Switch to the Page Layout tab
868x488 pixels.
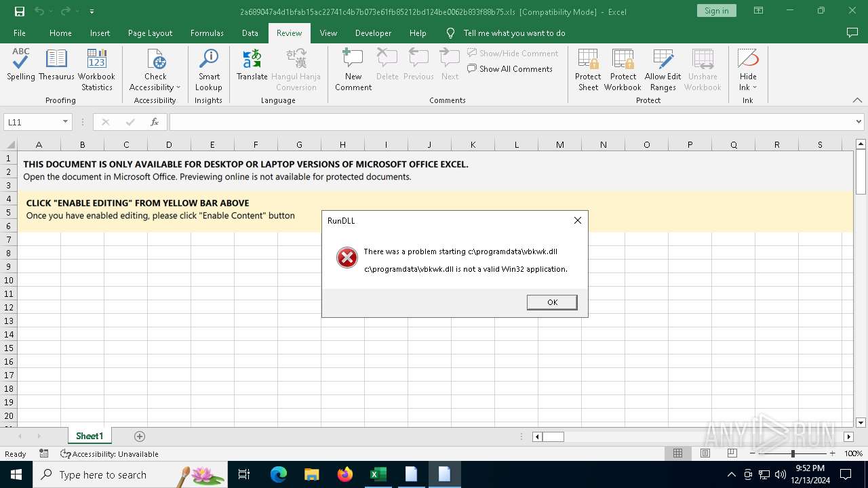[x=150, y=33]
